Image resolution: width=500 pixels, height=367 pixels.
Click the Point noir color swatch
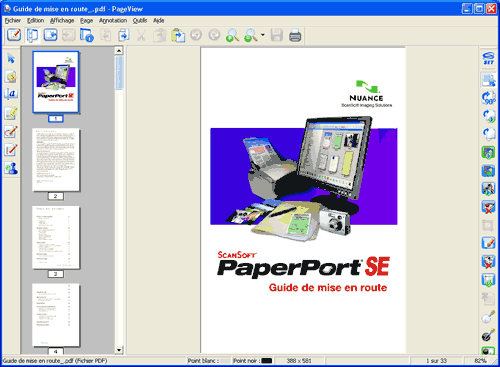click(x=267, y=361)
